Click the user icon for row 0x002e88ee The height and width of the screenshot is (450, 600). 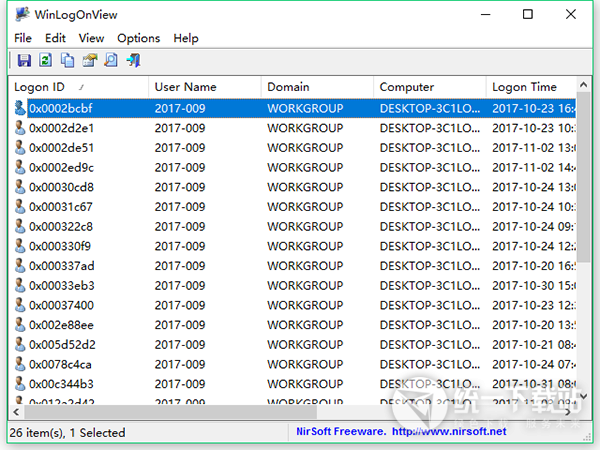click(20, 325)
